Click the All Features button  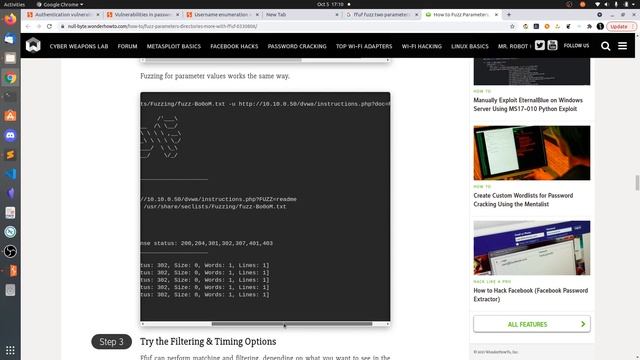(x=531, y=324)
